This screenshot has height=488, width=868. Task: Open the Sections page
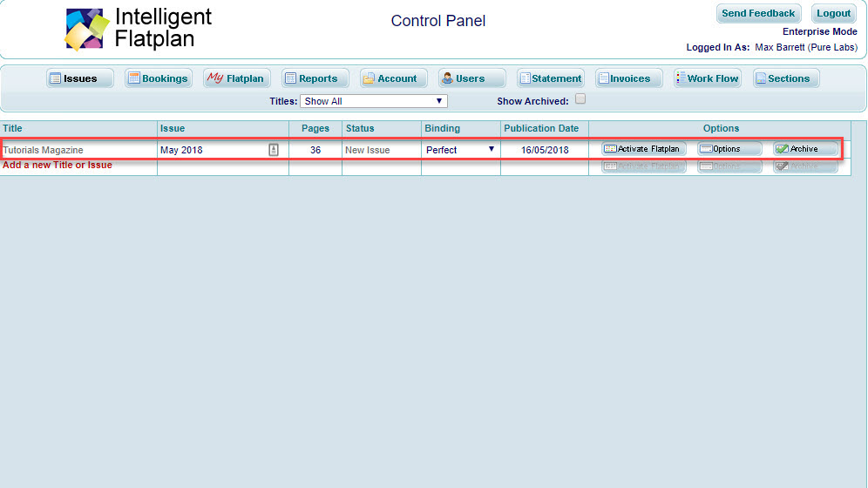pyautogui.click(x=786, y=78)
